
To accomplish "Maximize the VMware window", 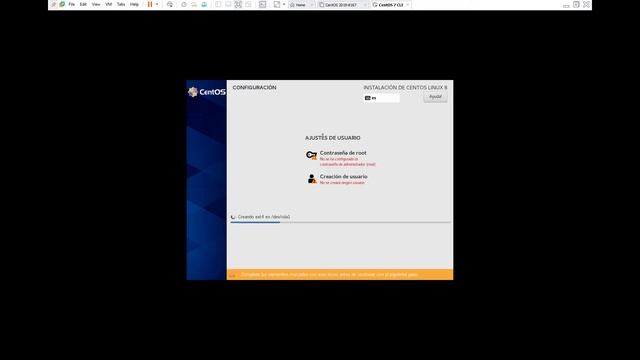I will point(576,4).
